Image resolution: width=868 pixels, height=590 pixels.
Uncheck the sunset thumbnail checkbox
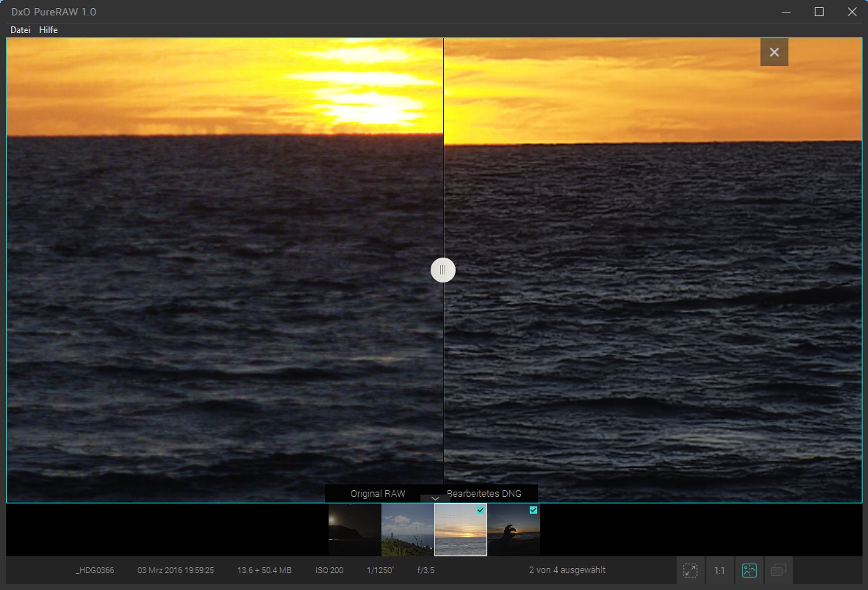480,510
